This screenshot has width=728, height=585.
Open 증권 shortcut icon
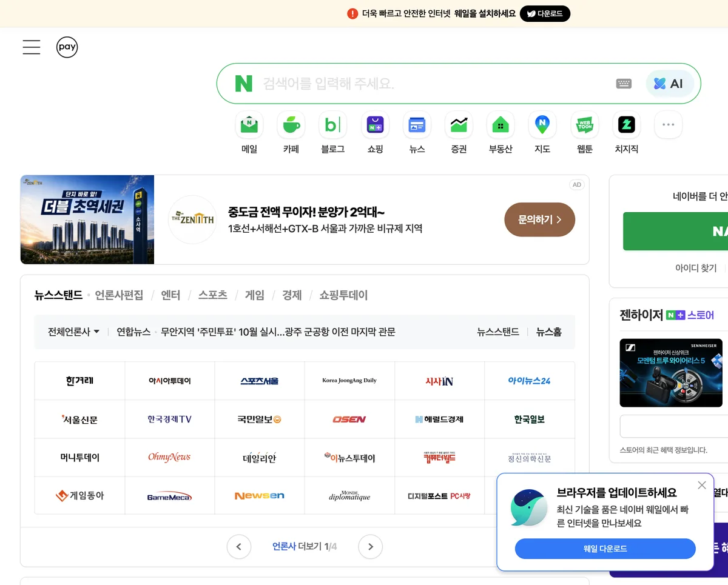click(x=459, y=125)
